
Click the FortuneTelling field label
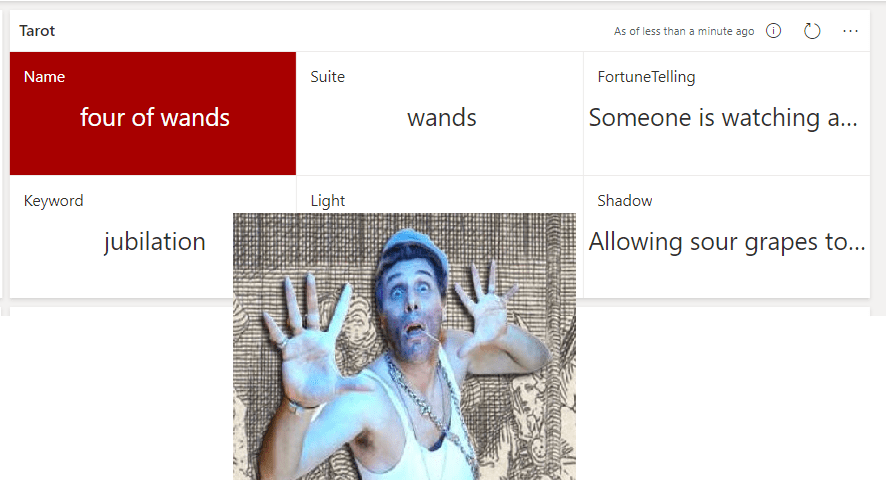coord(646,77)
